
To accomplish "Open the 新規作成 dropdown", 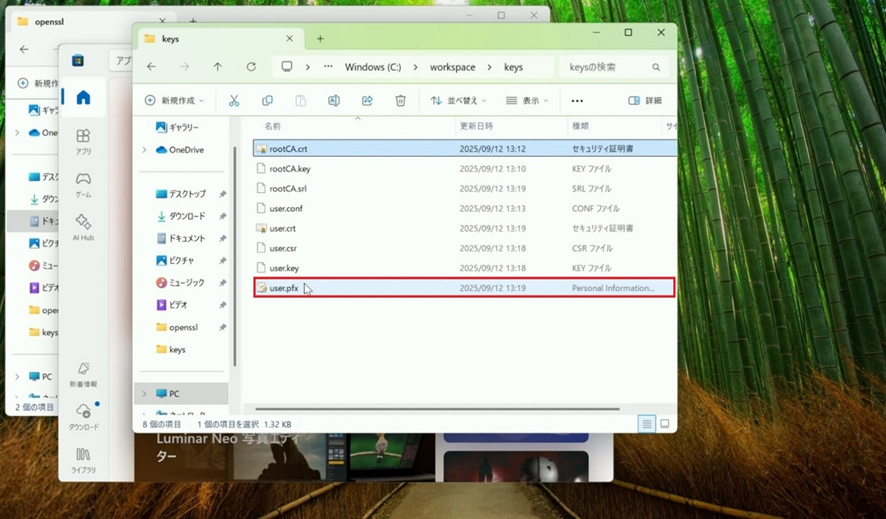I will [x=174, y=101].
